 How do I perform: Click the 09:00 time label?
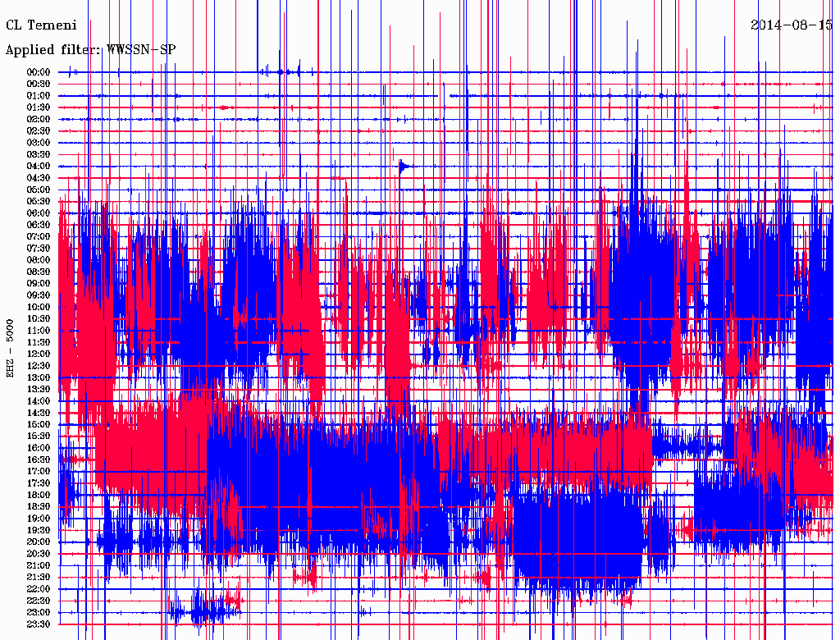coord(39,283)
